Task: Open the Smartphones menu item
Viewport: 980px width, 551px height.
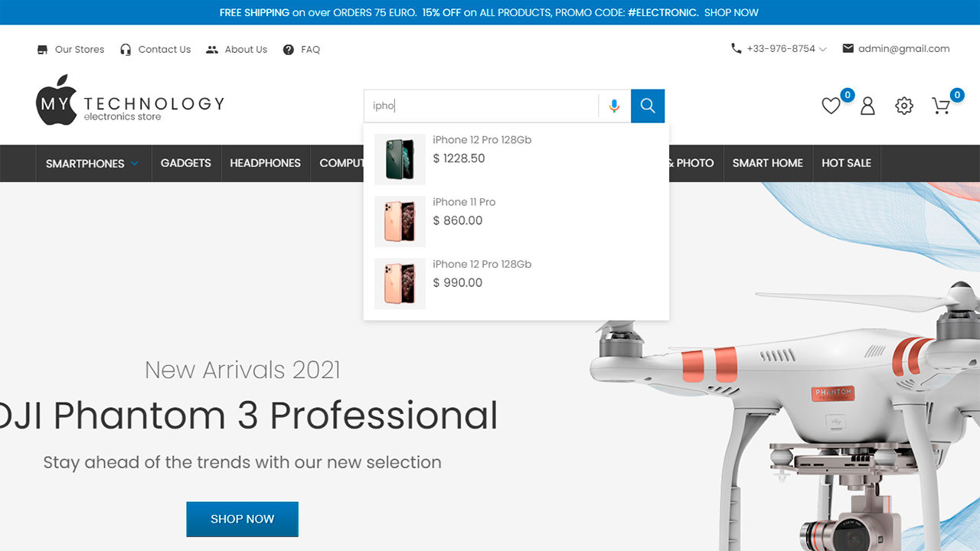Action: (x=85, y=164)
